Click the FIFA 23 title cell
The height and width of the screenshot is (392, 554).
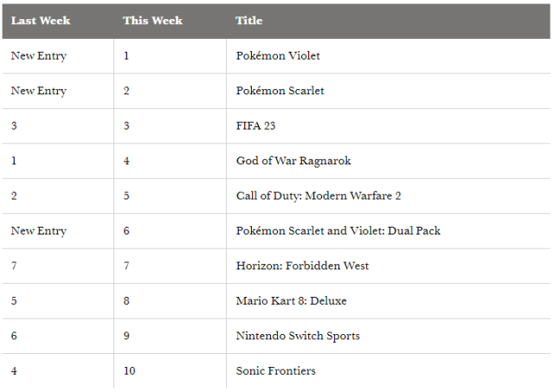click(x=255, y=126)
